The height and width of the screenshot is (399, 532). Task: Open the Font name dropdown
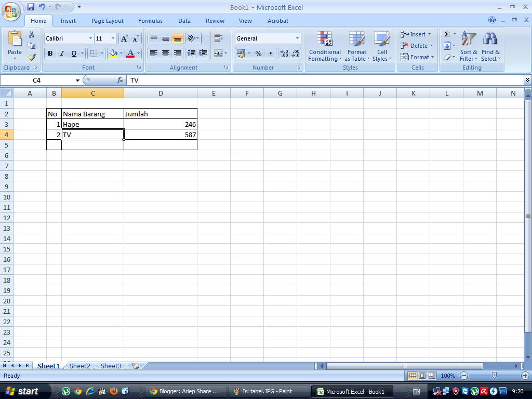[x=68, y=38]
